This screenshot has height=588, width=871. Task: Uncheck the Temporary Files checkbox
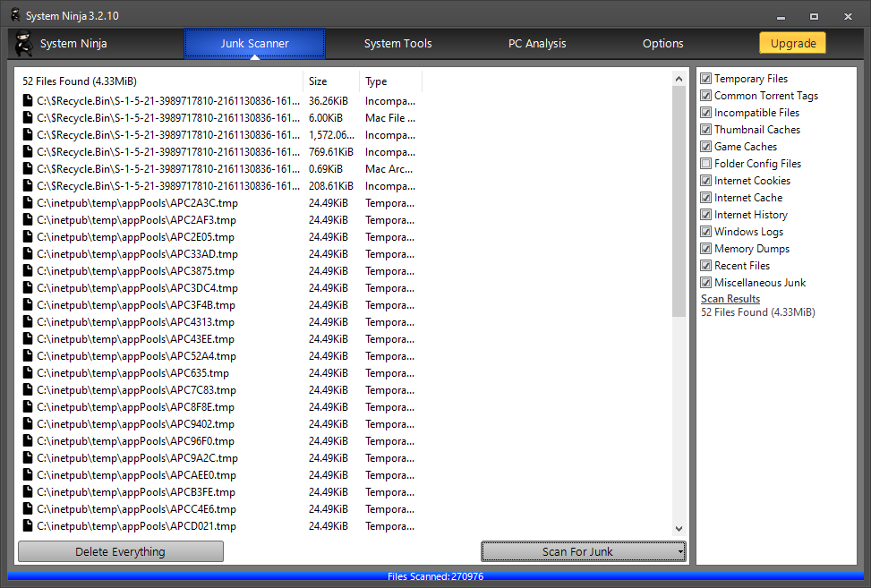pos(705,78)
